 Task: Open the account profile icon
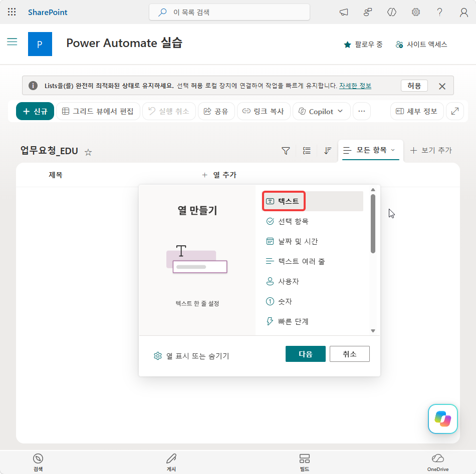tap(463, 12)
